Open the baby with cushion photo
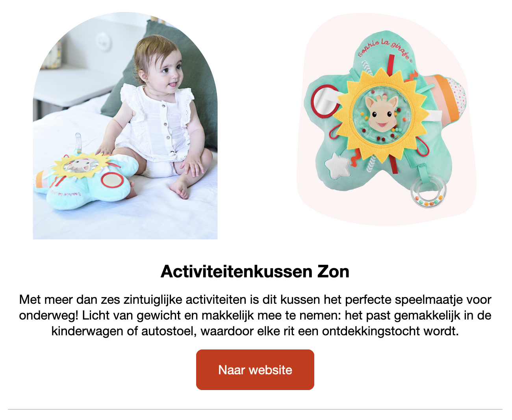The image size is (512, 420). pos(125,125)
